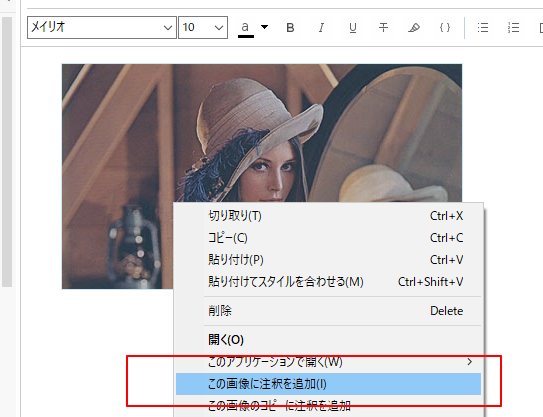The image size is (543, 417).
Task: Open the メイリオ font name dropdown
Action: [x=102, y=27]
